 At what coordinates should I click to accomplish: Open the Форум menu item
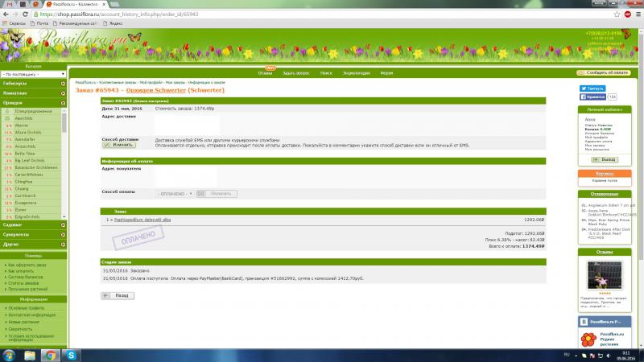(x=386, y=72)
